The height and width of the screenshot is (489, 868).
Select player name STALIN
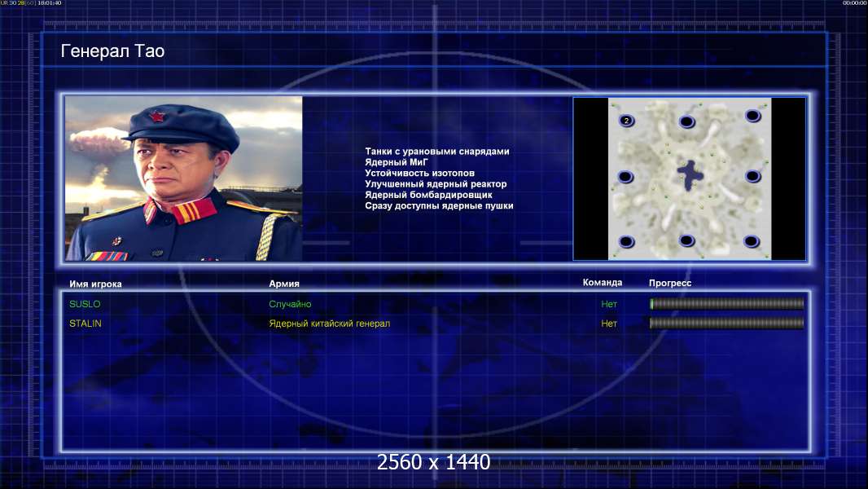85,324
